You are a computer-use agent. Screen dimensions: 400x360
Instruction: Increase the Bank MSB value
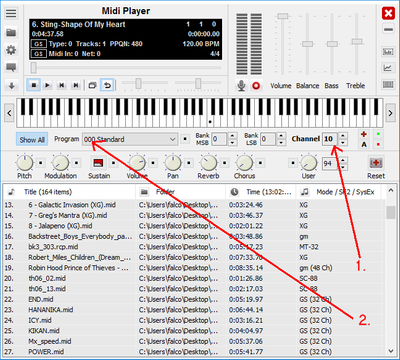click(x=232, y=136)
